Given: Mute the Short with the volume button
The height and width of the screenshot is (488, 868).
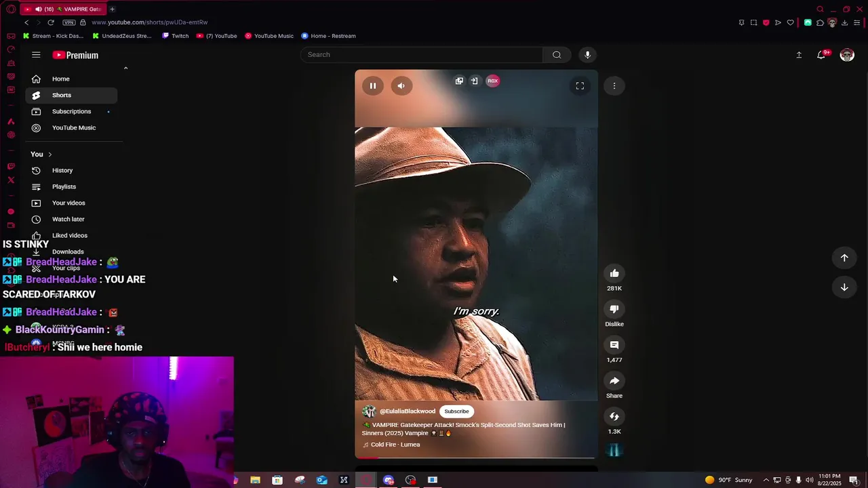Looking at the screenshot, I should coord(401,85).
